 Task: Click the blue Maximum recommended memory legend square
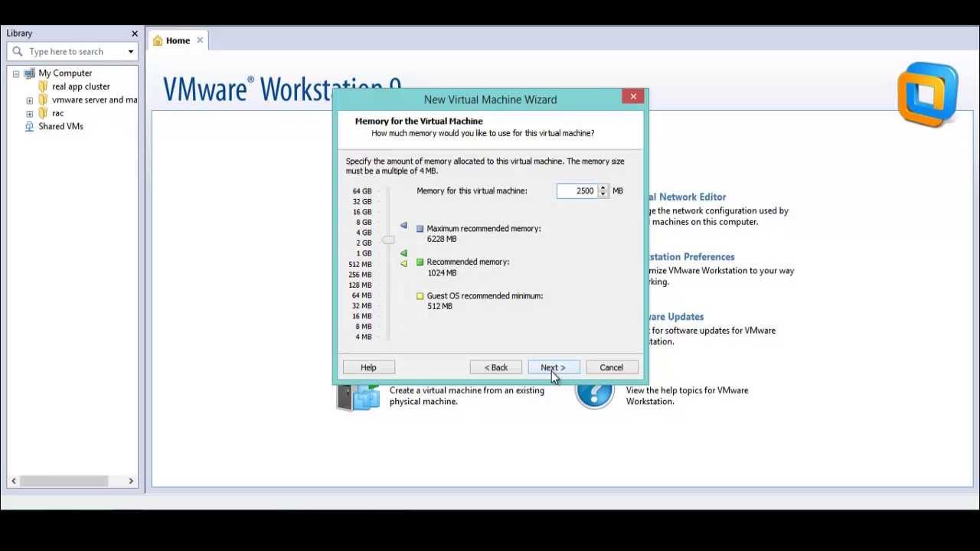pos(420,228)
